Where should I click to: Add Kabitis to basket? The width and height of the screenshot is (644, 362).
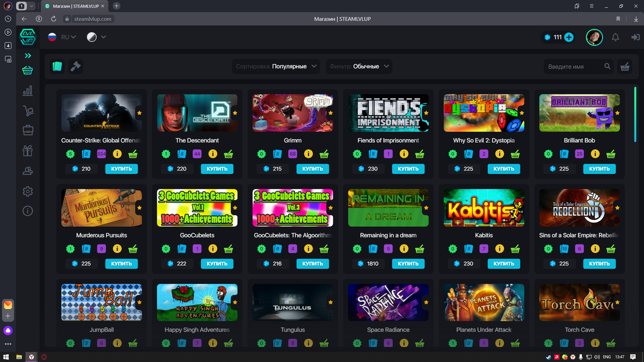(x=515, y=249)
